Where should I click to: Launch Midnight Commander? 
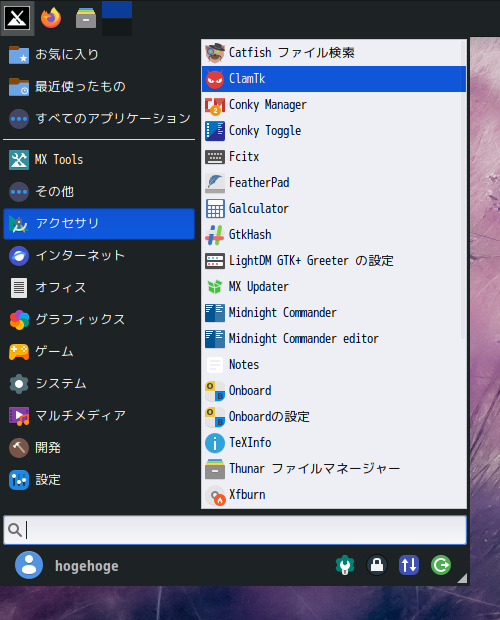[x=334, y=313]
